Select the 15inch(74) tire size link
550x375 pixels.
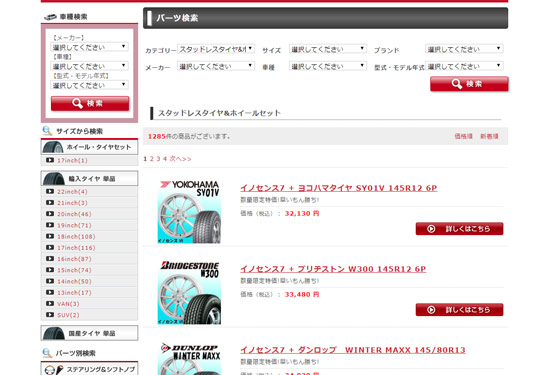(x=74, y=270)
